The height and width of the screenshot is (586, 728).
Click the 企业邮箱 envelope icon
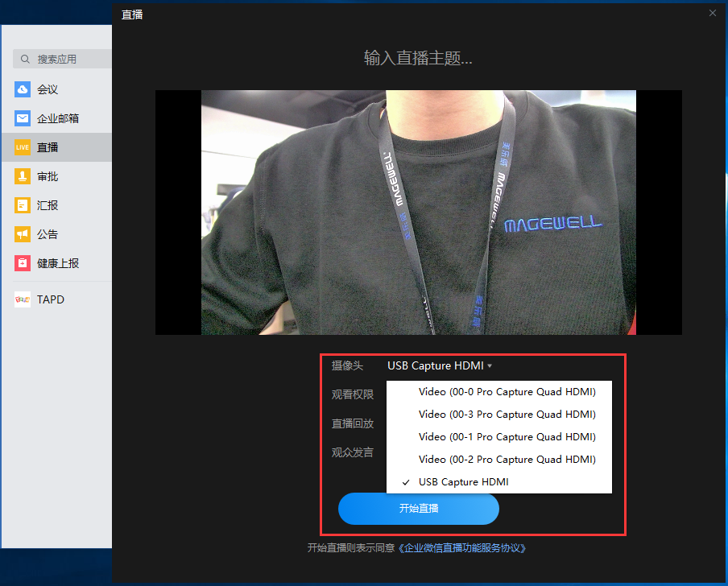click(x=23, y=118)
